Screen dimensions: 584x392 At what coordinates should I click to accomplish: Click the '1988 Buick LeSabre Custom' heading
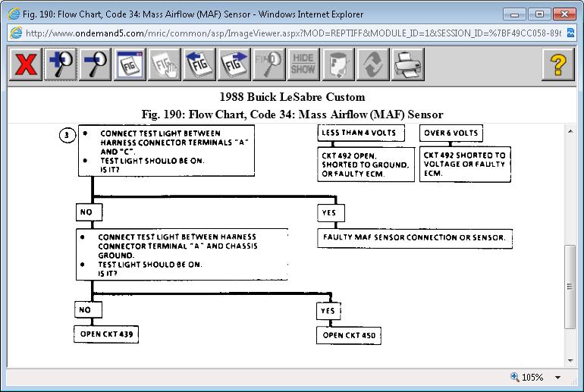pyautogui.click(x=292, y=97)
